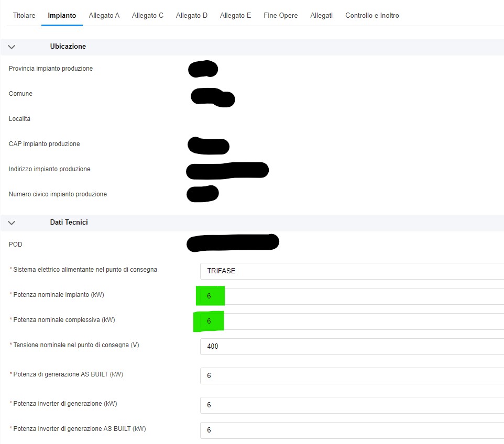Go to the Allegato C tab
The height and width of the screenshot is (444, 504).
point(148,16)
